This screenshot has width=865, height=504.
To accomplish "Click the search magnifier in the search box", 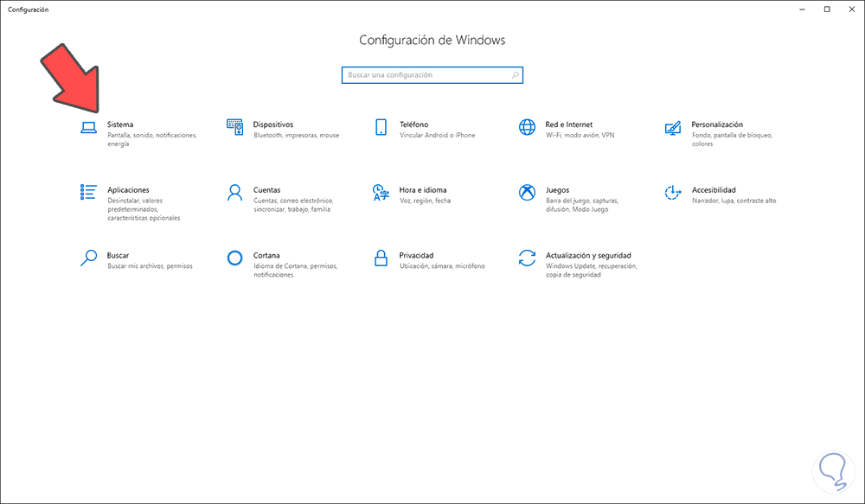I will point(516,75).
